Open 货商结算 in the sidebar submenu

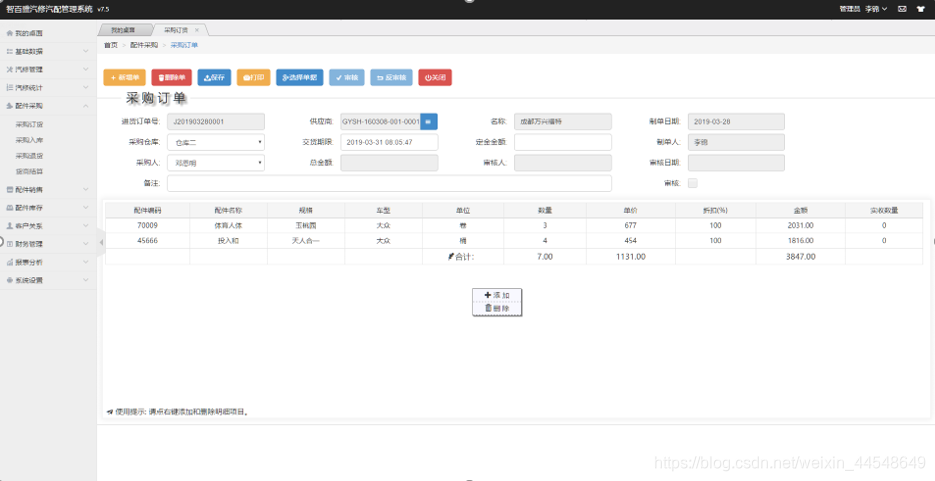29,172
